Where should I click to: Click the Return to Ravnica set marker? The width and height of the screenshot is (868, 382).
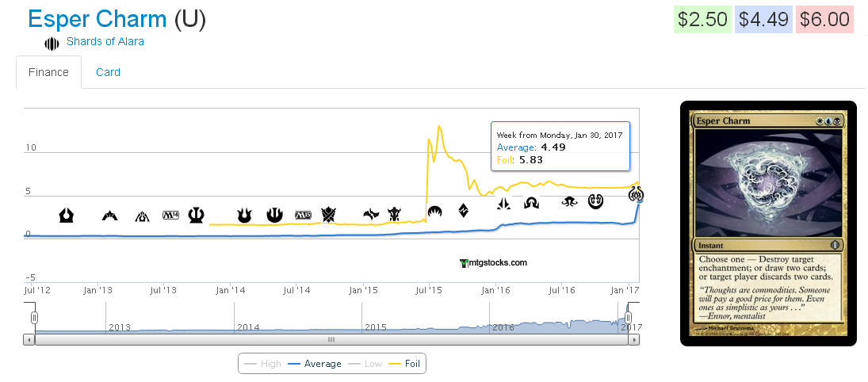(x=67, y=215)
